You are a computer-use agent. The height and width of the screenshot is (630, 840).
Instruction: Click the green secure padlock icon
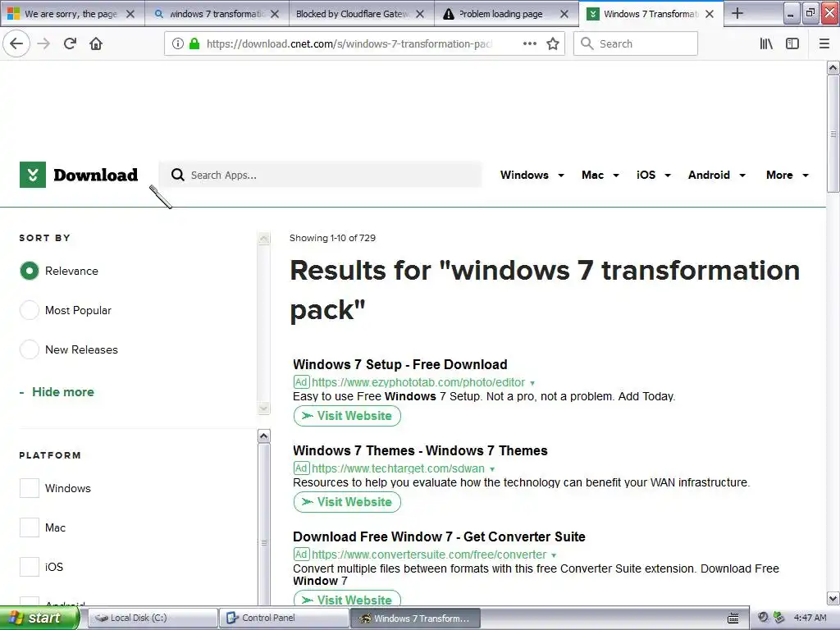pyautogui.click(x=194, y=43)
